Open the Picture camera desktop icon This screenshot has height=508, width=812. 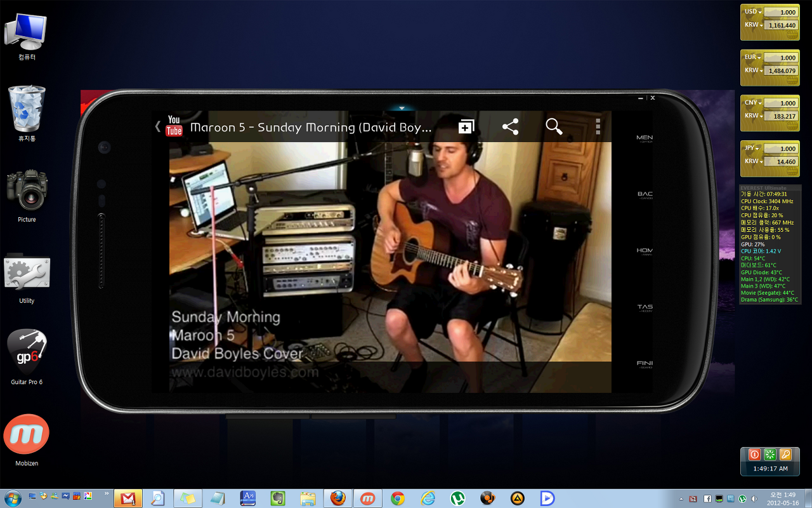tap(27, 196)
